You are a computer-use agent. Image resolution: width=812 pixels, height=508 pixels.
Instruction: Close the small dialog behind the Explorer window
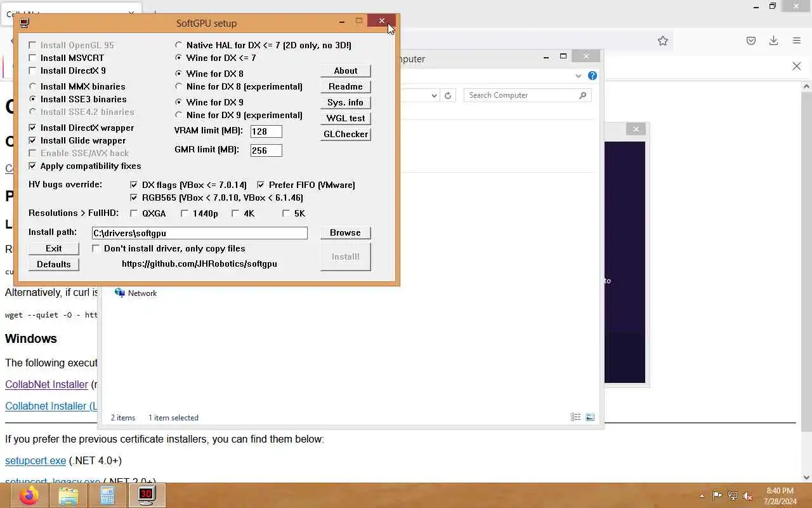click(x=636, y=129)
